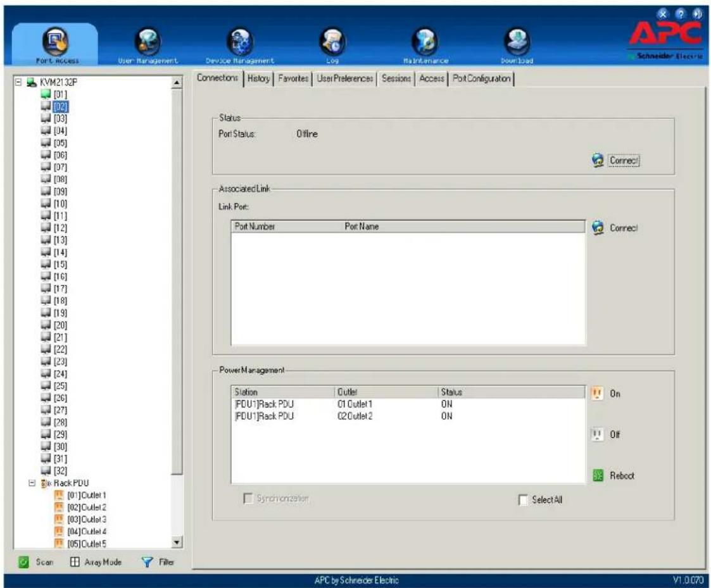Open the Port Access section
The height and width of the screenshot is (588, 711).
tap(56, 46)
